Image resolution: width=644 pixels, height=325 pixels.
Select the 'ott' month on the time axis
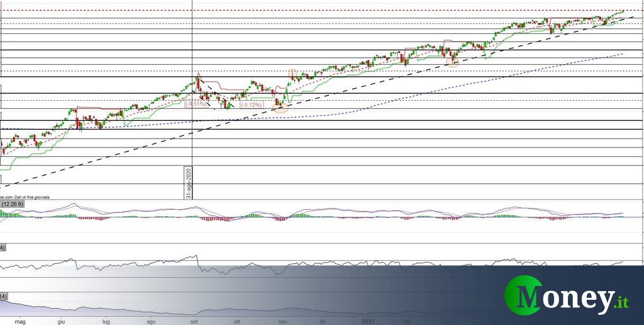pyautogui.click(x=237, y=320)
